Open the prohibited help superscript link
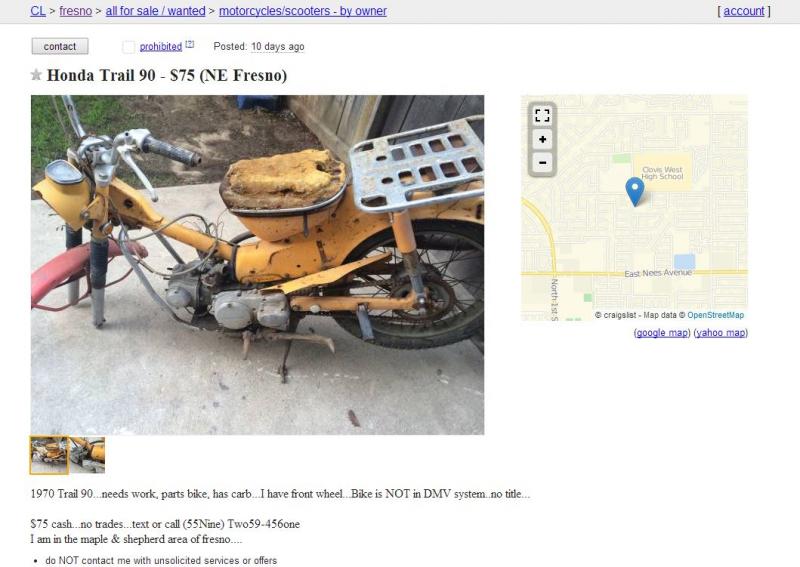Viewport: 800px width, 567px height. [189, 44]
